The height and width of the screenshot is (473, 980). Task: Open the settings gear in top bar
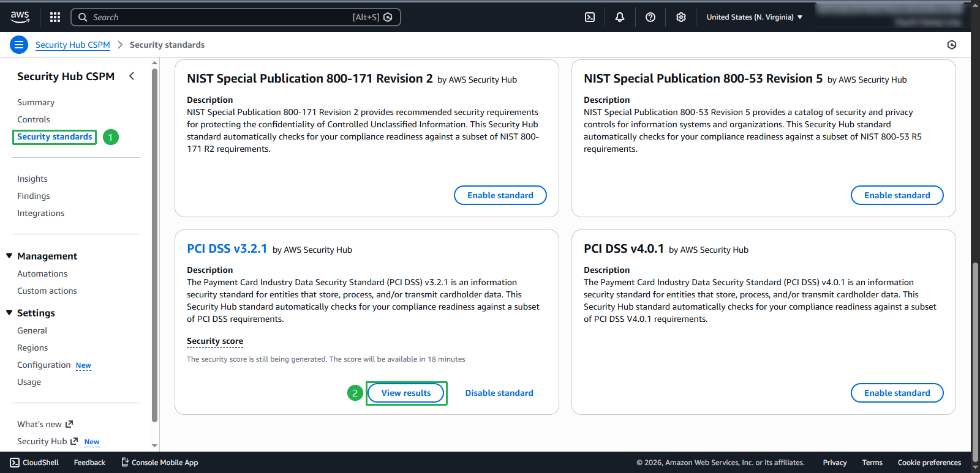coord(681,17)
